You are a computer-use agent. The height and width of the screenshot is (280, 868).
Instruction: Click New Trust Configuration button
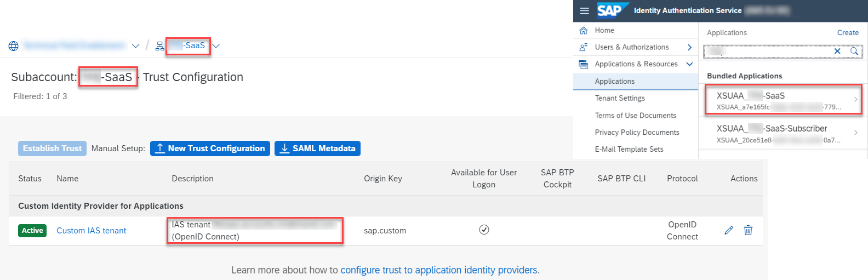tap(210, 148)
